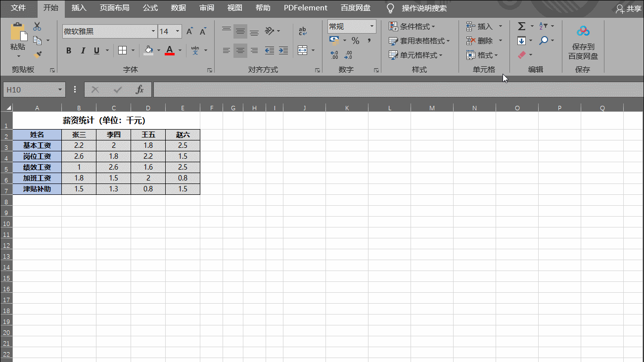Image resolution: width=644 pixels, height=362 pixels.
Task: Click the AutoSum sigma icon
Action: [521, 26]
